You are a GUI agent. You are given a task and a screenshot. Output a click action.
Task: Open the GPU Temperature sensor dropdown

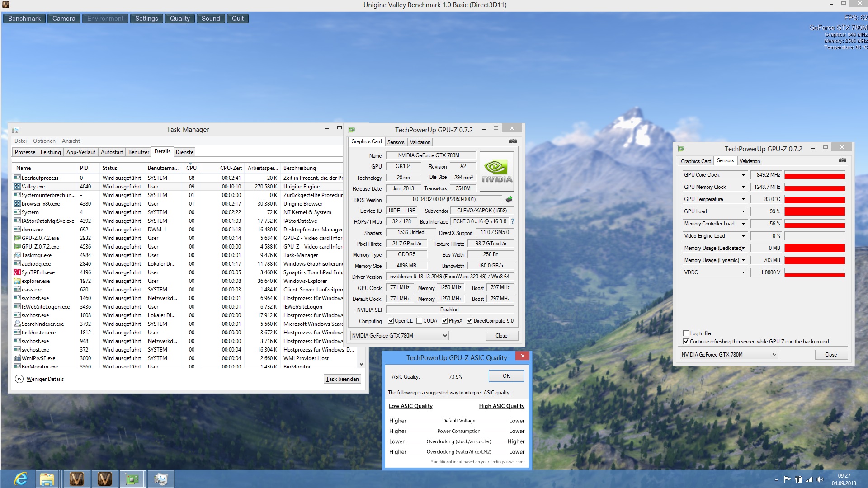pos(743,199)
